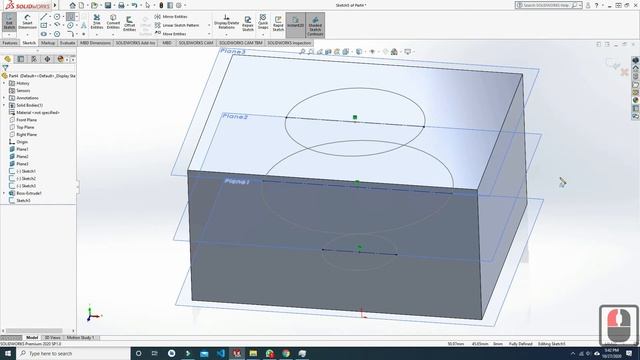Expand the History tree node
This screenshot has height=360, width=640.
tap(4, 83)
